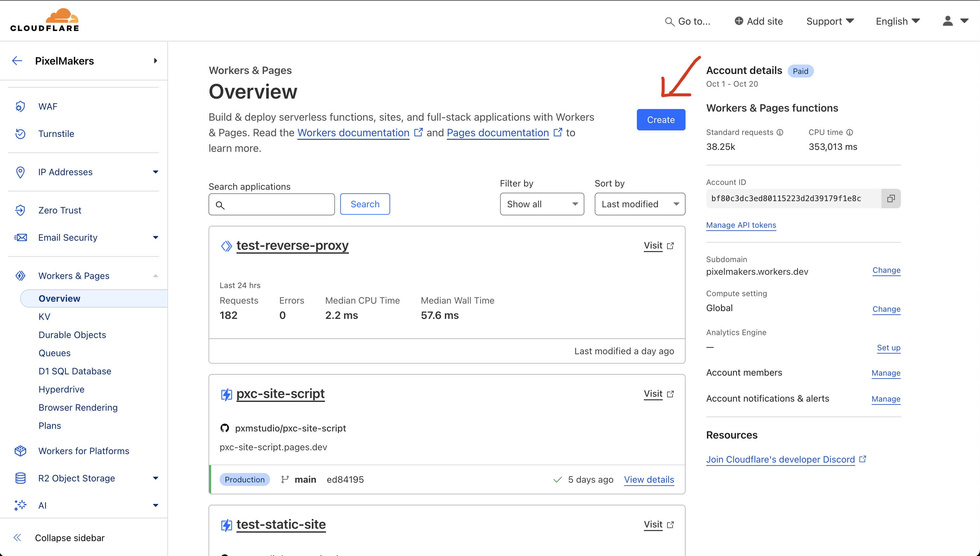Image resolution: width=980 pixels, height=556 pixels.
Task: Open the Filter by Show all dropdown
Action: (542, 204)
